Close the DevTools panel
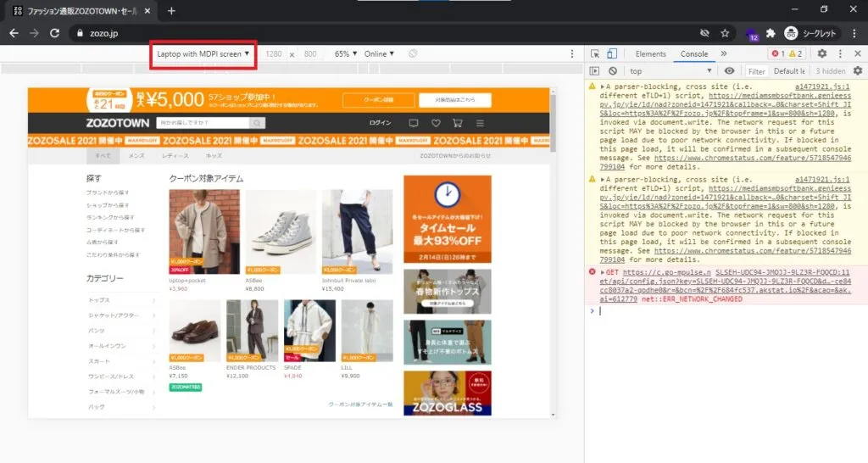 [x=858, y=53]
